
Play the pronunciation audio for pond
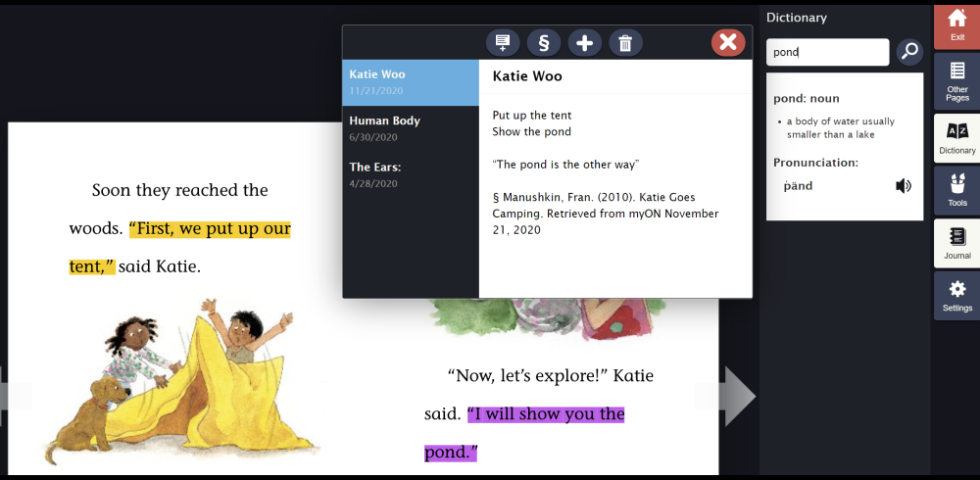[x=904, y=185]
